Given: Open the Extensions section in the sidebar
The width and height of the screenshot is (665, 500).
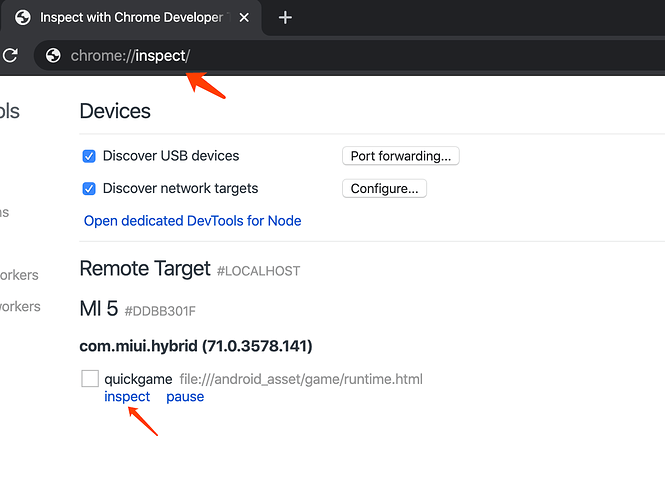Looking at the screenshot, I should coord(5,212).
